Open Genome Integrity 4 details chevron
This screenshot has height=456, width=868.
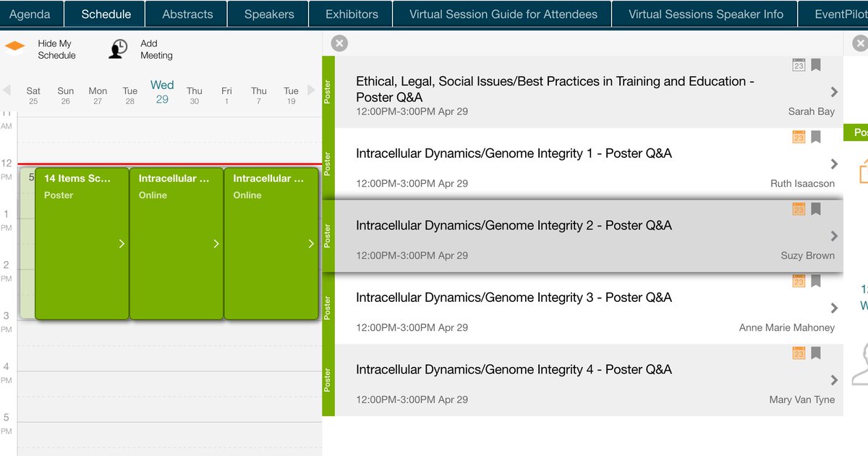point(834,380)
